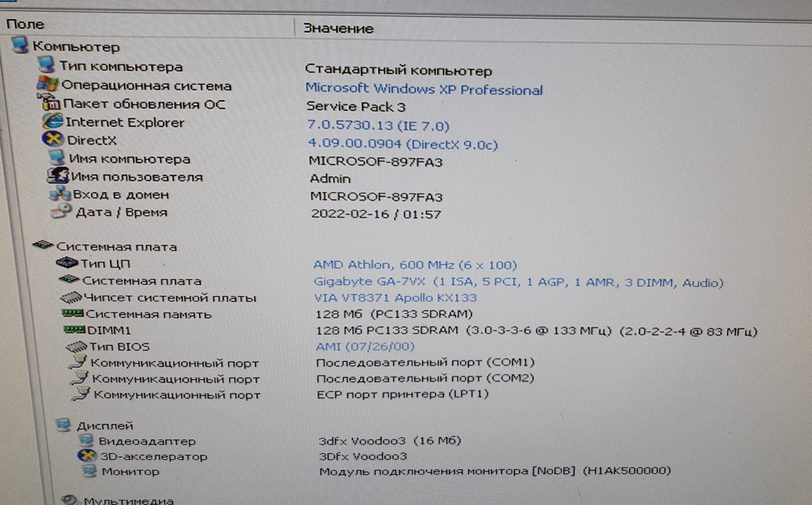Select the Видеоадаптер field label

click(x=147, y=441)
